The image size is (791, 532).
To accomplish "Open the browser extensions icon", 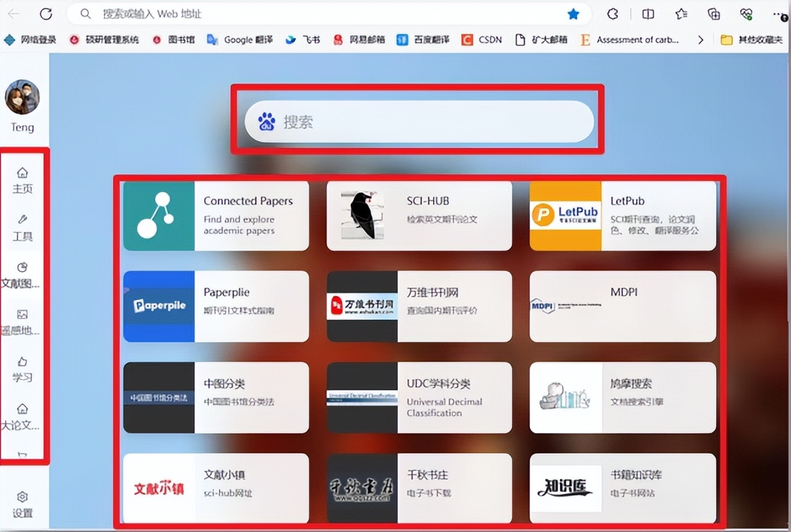I will (613, 14).
